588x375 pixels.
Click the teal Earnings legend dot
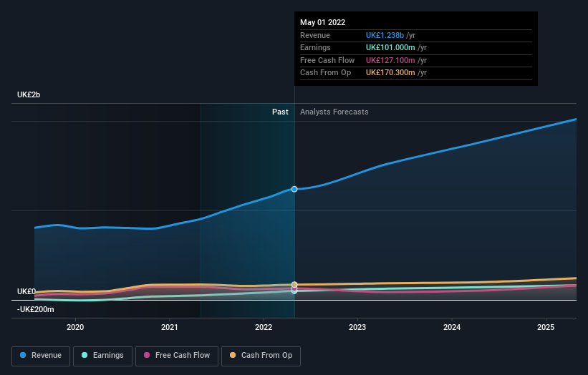[85, 355]
